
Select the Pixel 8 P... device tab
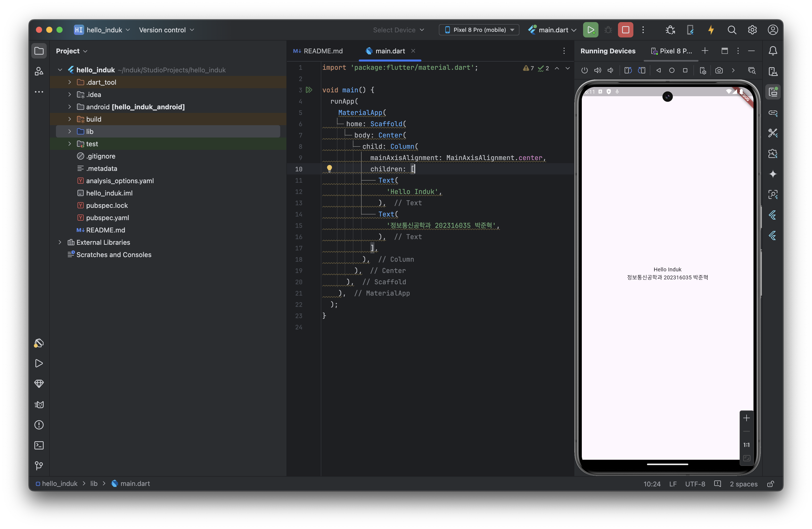671,51
